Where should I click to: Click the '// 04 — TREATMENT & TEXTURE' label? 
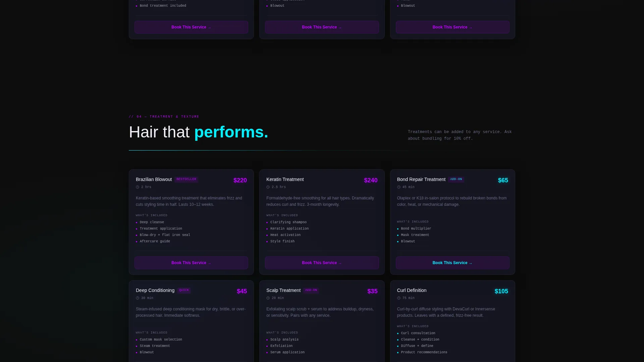tap(164, 117)
